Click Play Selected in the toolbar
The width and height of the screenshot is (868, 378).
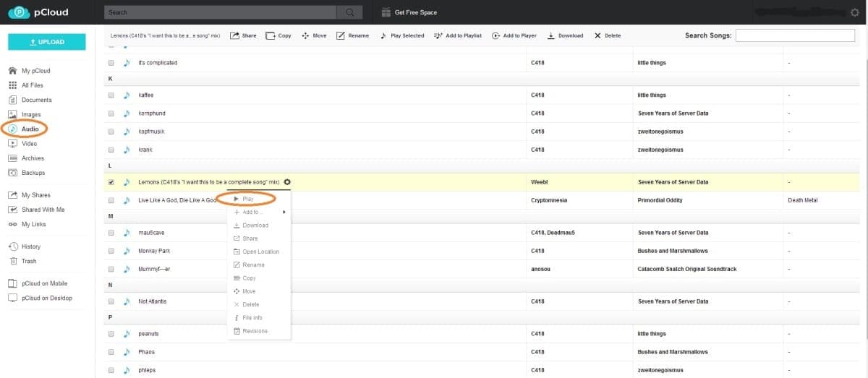pyautogui.click(x=402, y=35)
